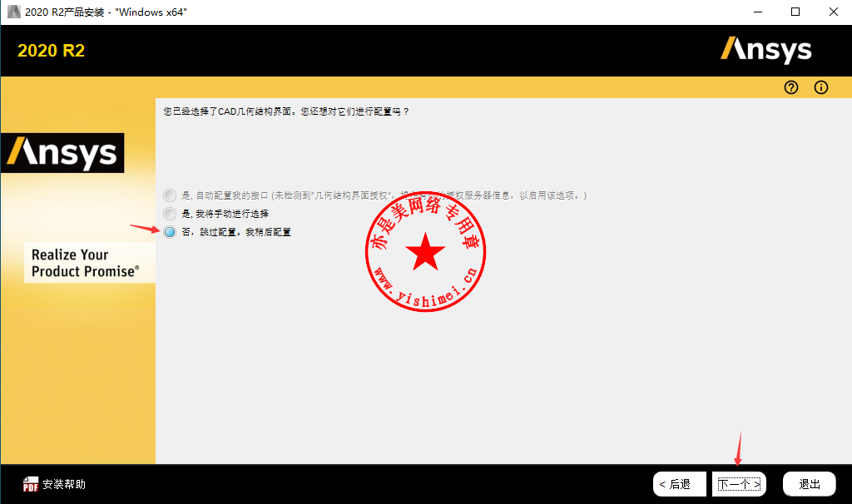
Task: Open the PDF installation help icon
Action: 31,484
